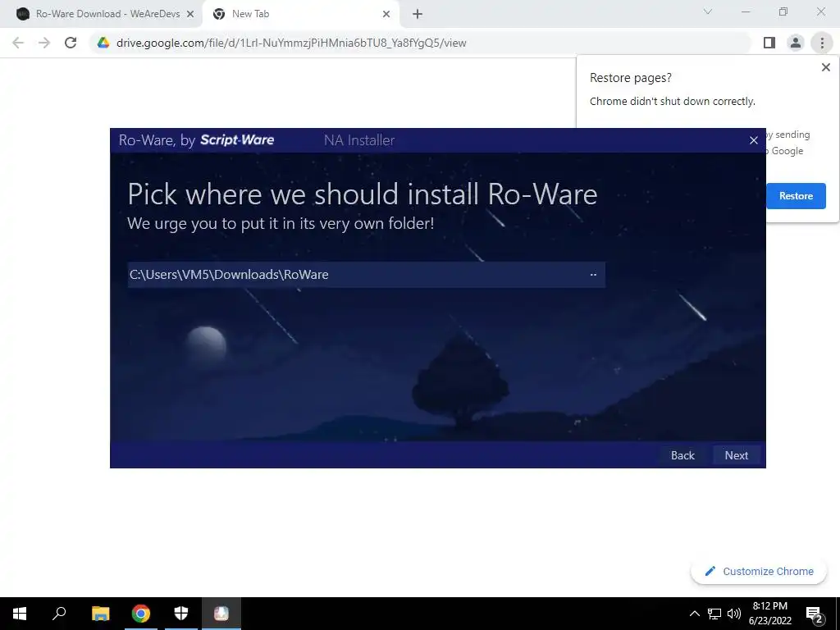This screenshot has height=630, width=840.
Task: Toggle Chrome side panel icon
Action: tap(769, 43)
